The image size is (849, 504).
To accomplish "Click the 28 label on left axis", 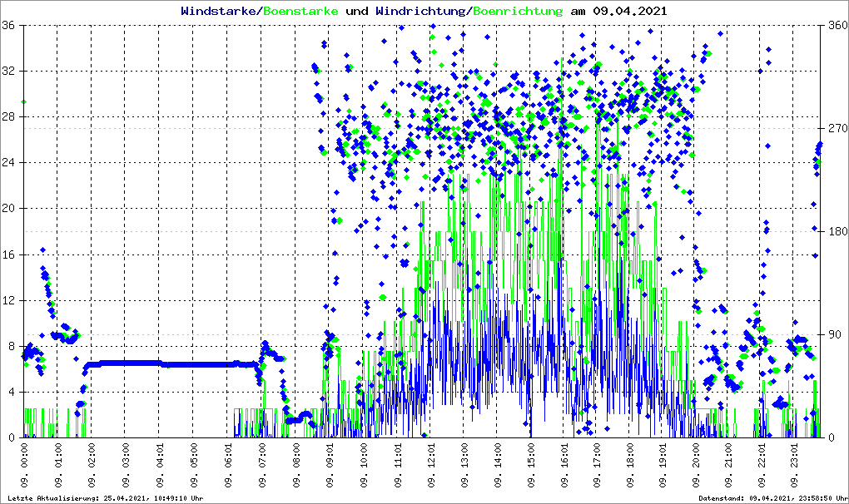I will (10, 116).
